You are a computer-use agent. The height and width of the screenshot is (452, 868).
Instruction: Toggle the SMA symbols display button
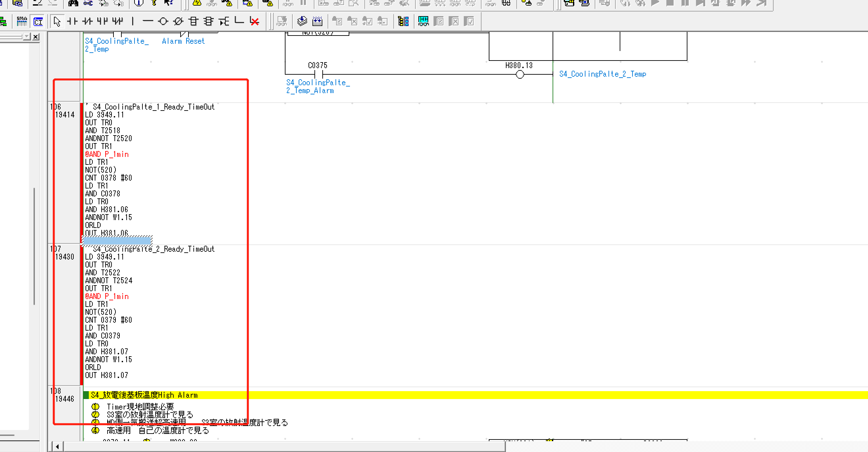click(22, 22)
